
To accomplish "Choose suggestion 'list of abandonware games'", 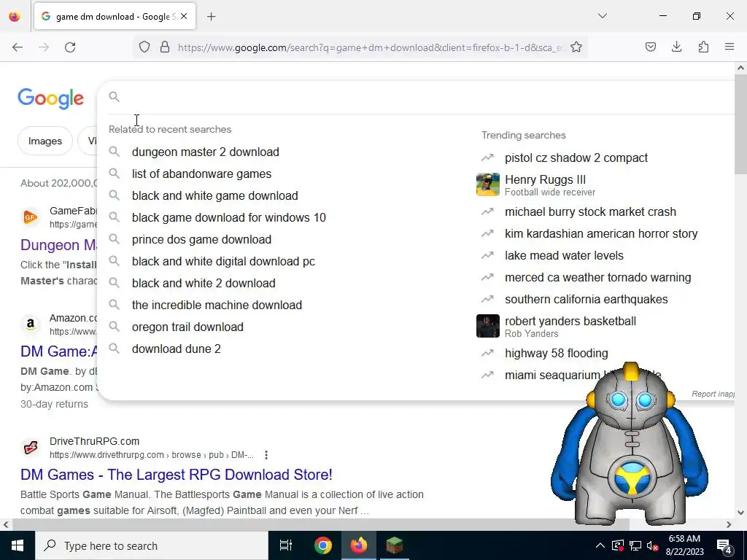I will pyautogui.click(x=201, y=174).
